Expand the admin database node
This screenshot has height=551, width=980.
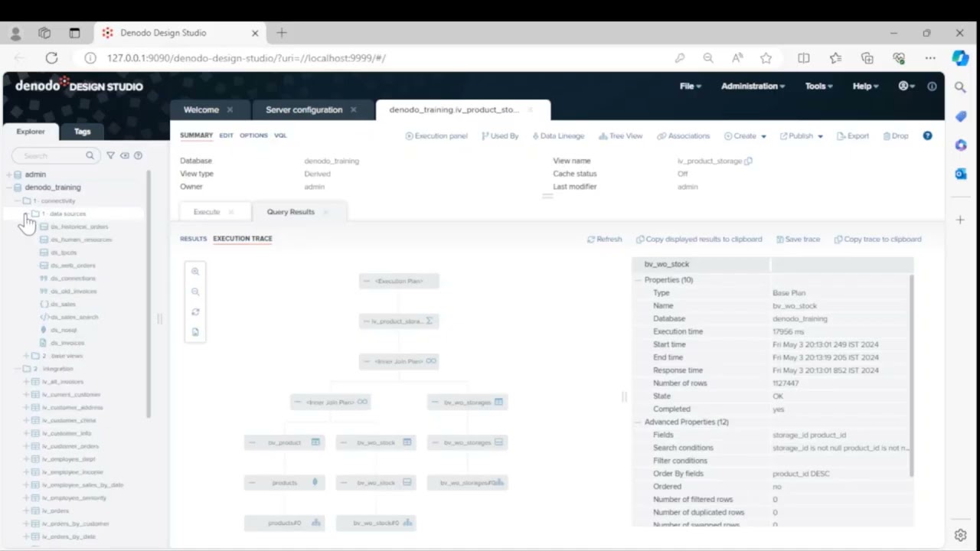tap(8, 174)
